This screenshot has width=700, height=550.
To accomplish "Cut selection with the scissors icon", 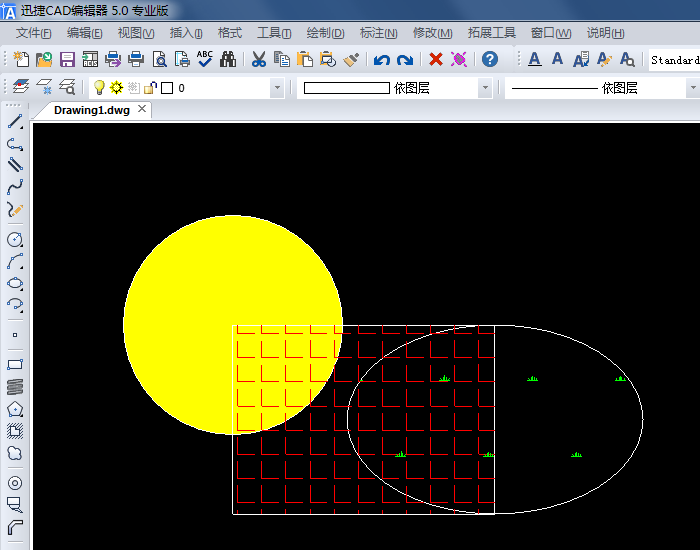I will coord(258,59).
